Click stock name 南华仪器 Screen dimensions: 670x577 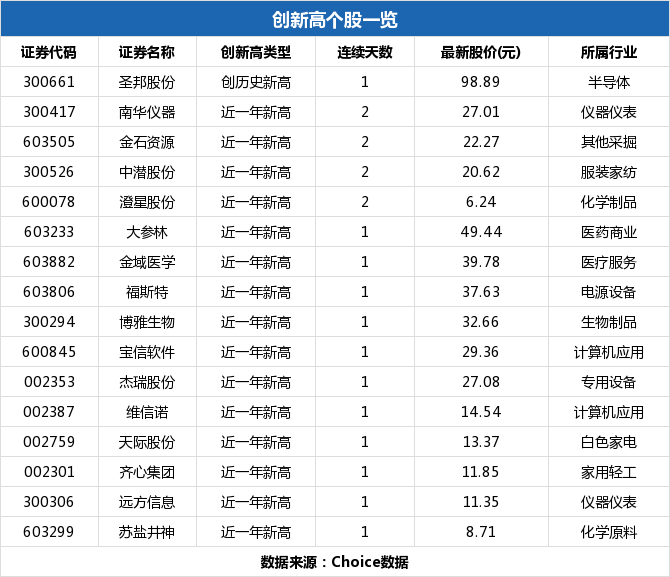[x=147, y=112]
